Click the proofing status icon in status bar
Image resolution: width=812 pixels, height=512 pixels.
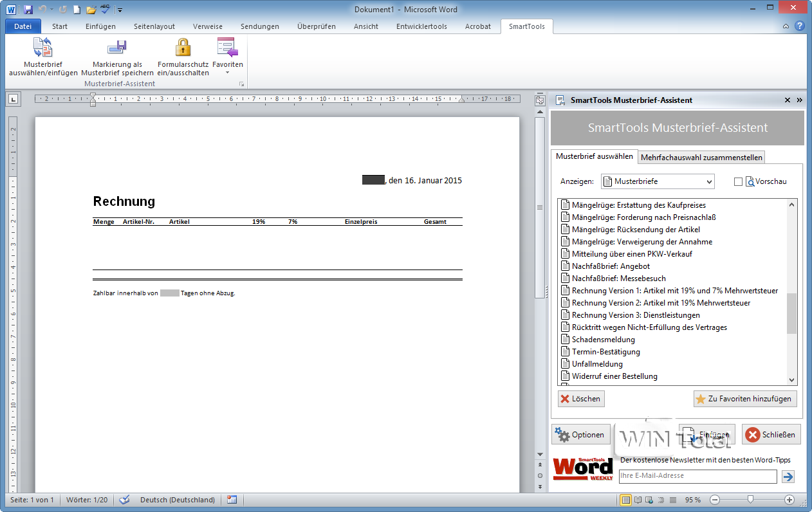[x=125, y=500]
